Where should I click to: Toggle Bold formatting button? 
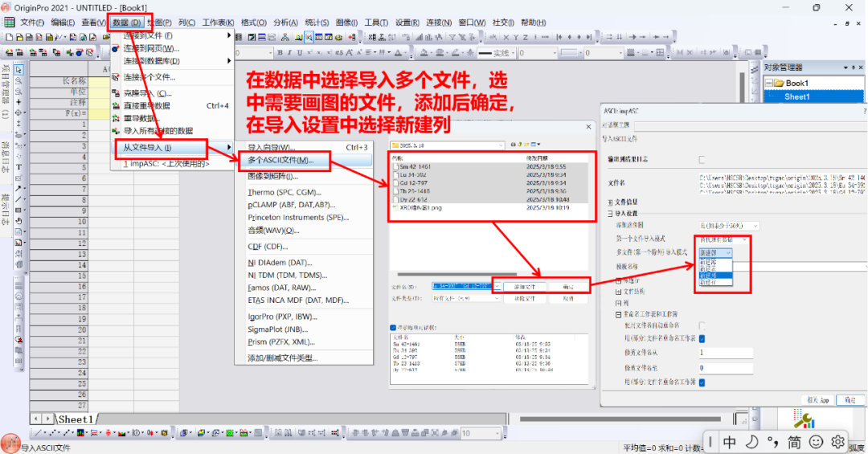pos(280,53)
